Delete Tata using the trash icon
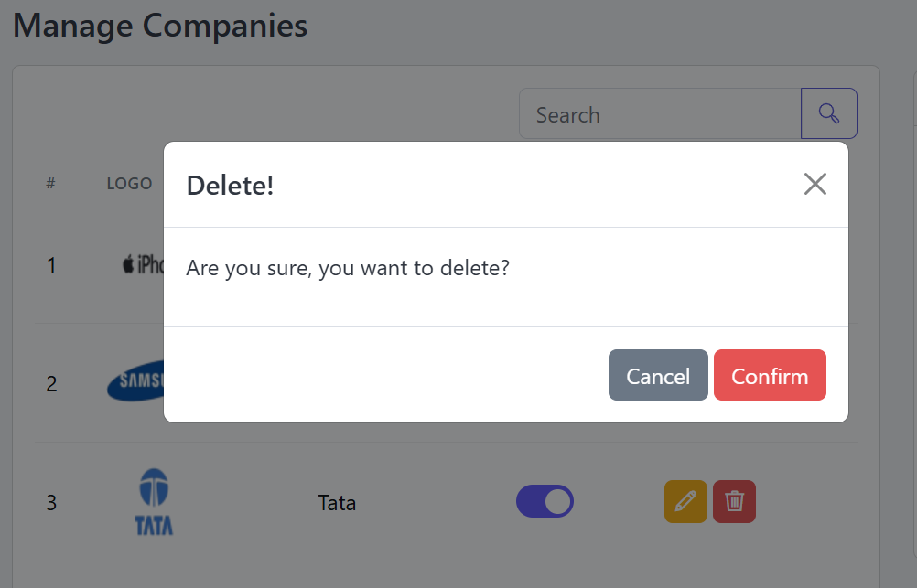Screen dimensions: 917x588 click(734, 501)
